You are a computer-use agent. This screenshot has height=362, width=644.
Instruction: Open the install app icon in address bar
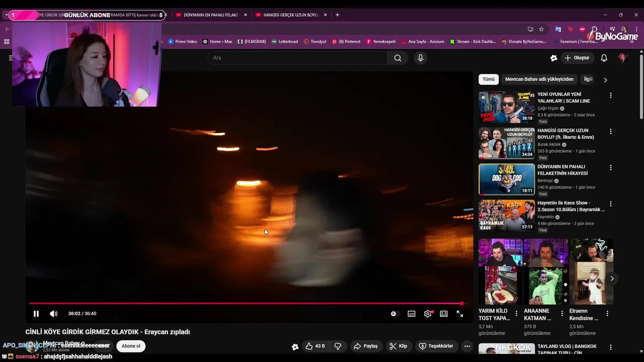530,29
